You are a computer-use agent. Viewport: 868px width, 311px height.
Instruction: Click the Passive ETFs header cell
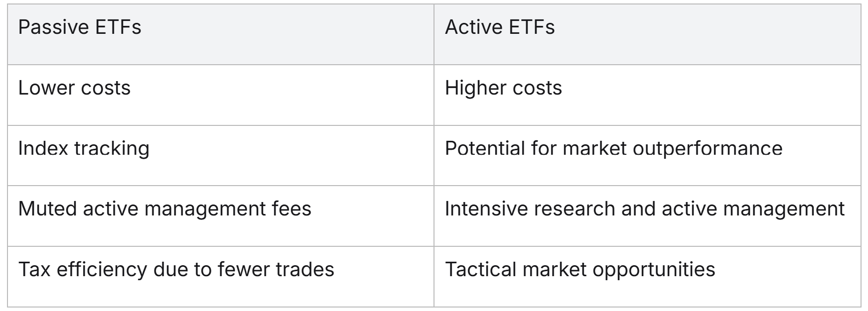point(80,27)
